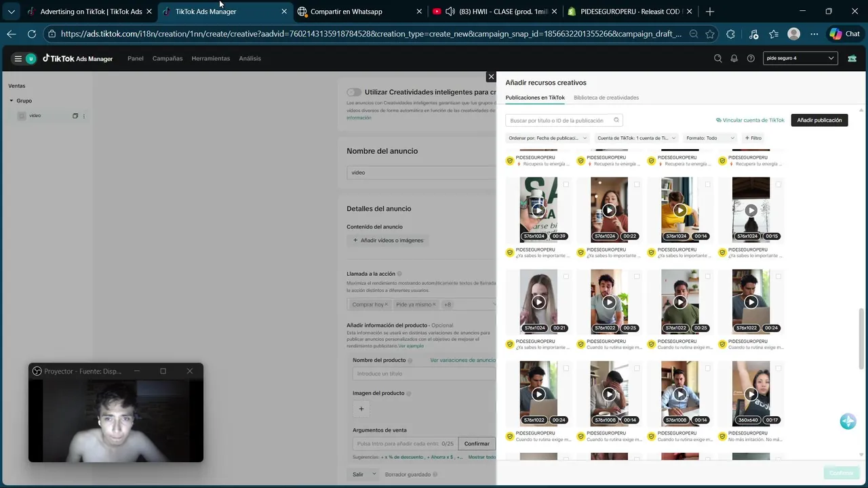Open the dropdown arrow next to Salir
The image size is (868, 488).
(374, 474)
